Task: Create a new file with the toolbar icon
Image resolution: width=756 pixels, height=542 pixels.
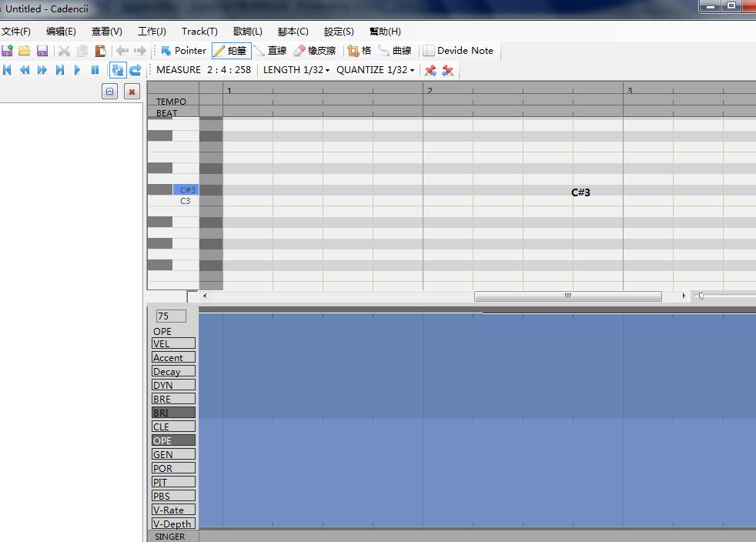Action: (x=7, y=51)
